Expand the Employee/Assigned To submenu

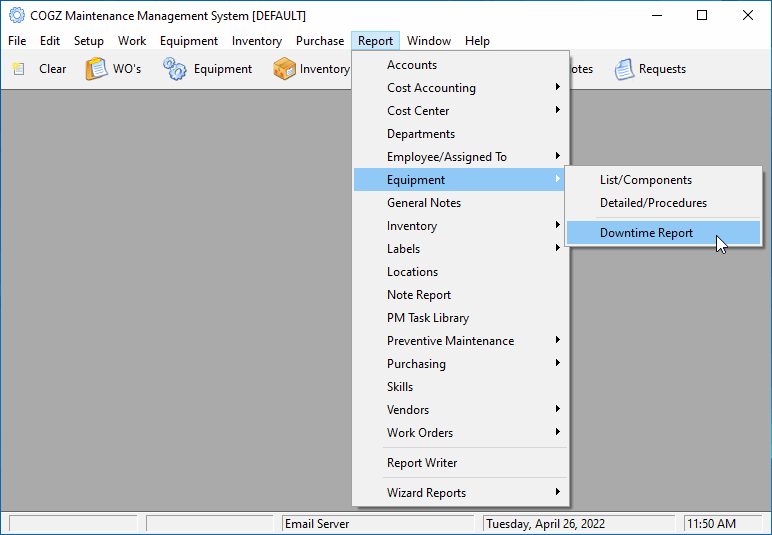461,157
